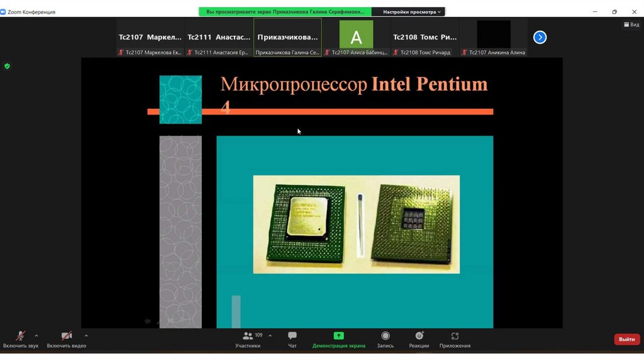The image size is (644, 361).
Task: Open the Чат chat panel
Action: click(x=292, y=340)
